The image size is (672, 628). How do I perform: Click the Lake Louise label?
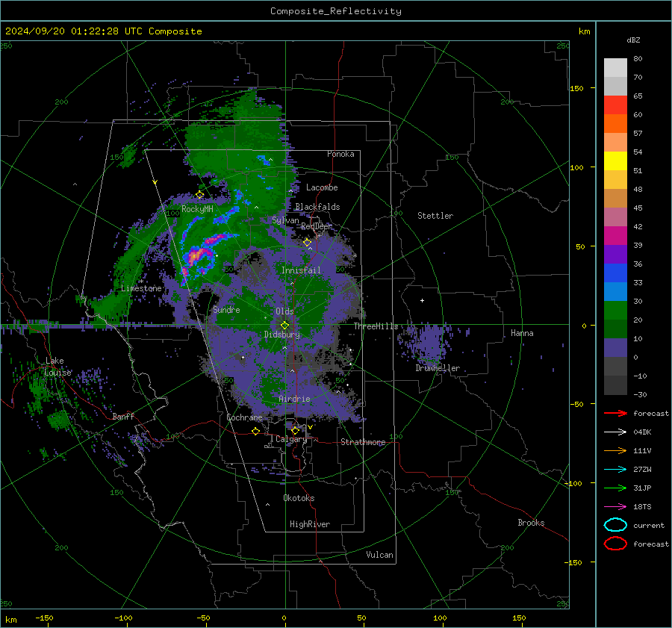58,367
